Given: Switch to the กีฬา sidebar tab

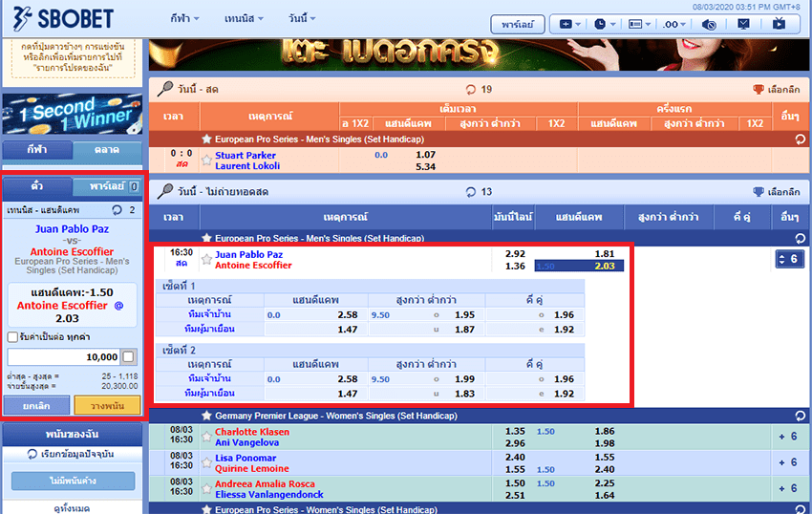Looking at the screenshot, I should [x=37, y=150].
